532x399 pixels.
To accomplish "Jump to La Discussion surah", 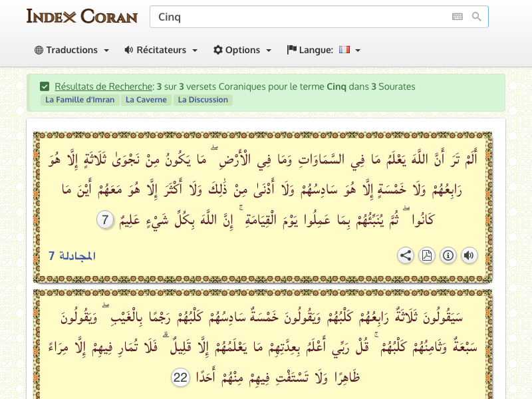I will [203, 100].
